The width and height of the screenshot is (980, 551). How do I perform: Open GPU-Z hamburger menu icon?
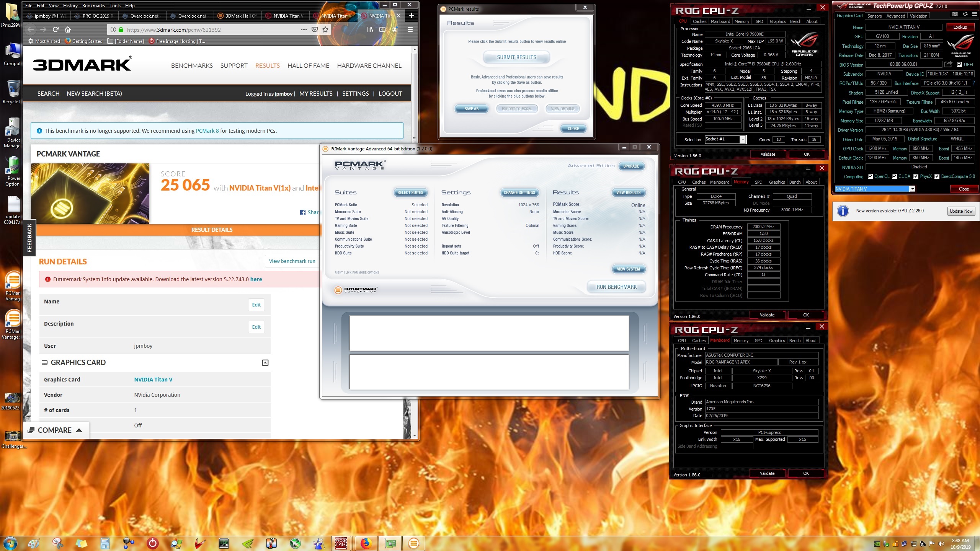tap(974, 14)
